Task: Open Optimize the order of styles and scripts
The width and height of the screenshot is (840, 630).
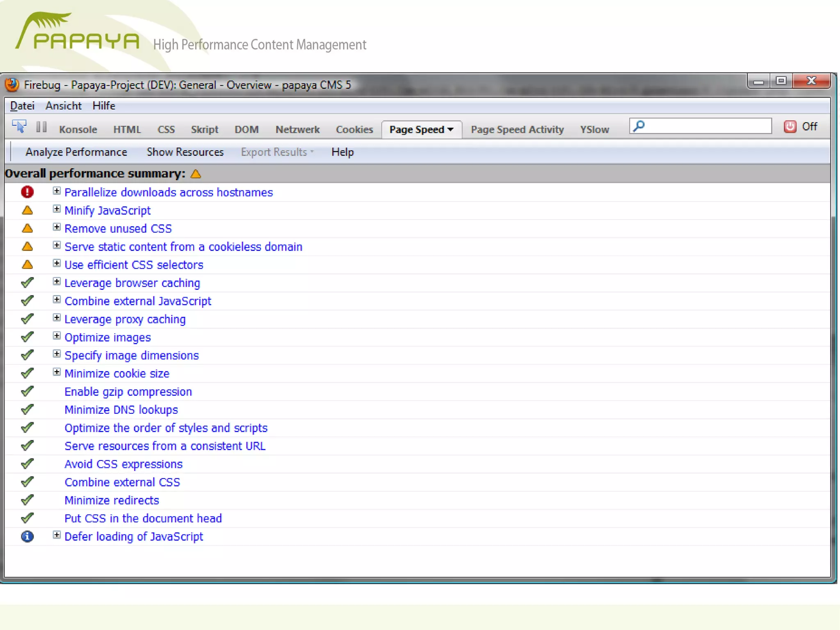Action: pyautogui.click(x=166, y=428)
